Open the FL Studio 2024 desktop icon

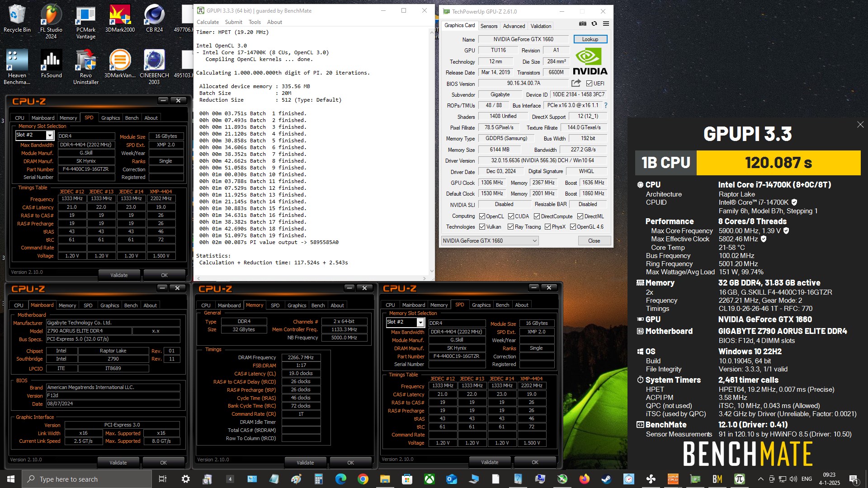[51, 22]
